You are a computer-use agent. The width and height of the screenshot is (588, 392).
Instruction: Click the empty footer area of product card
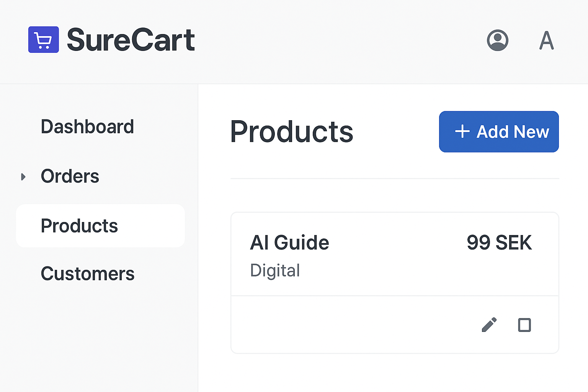[345, 325]
